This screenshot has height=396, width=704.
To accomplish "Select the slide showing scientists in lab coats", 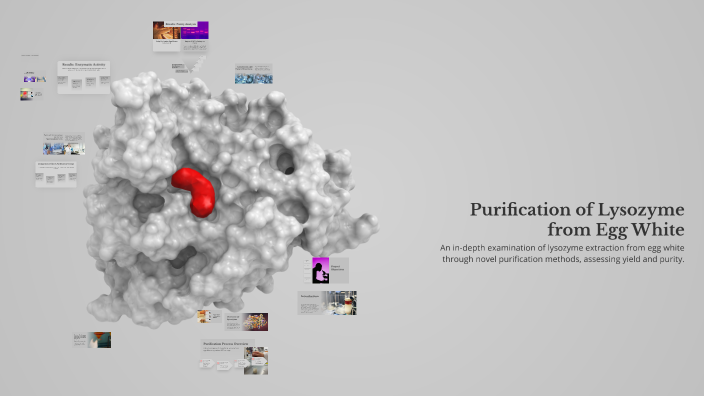I will pos(64,144).
